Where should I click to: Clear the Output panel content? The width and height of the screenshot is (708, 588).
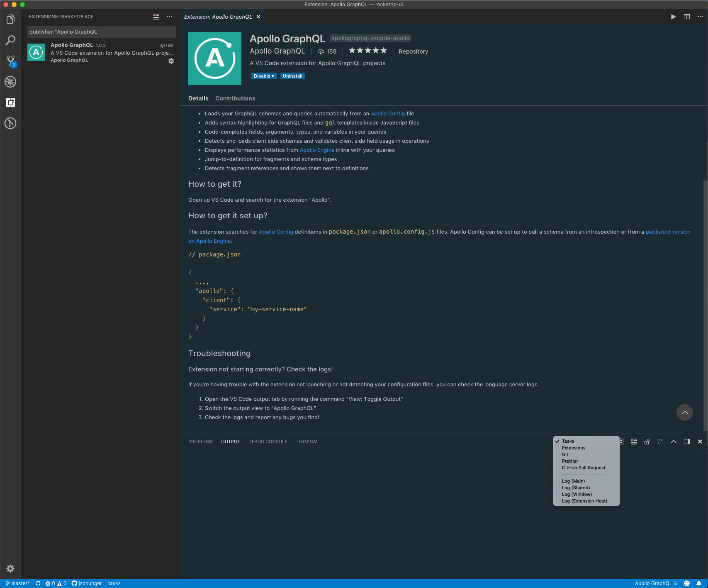pos(633,442)
